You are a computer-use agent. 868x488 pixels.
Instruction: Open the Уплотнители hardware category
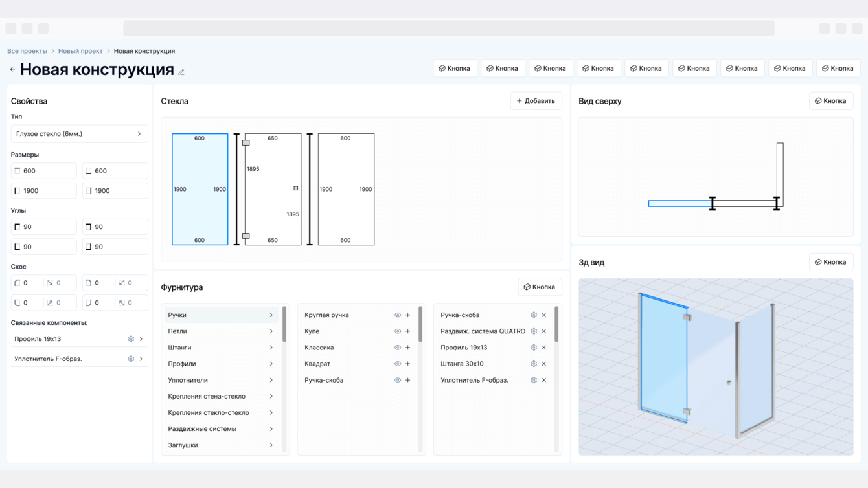coord(221,380)
